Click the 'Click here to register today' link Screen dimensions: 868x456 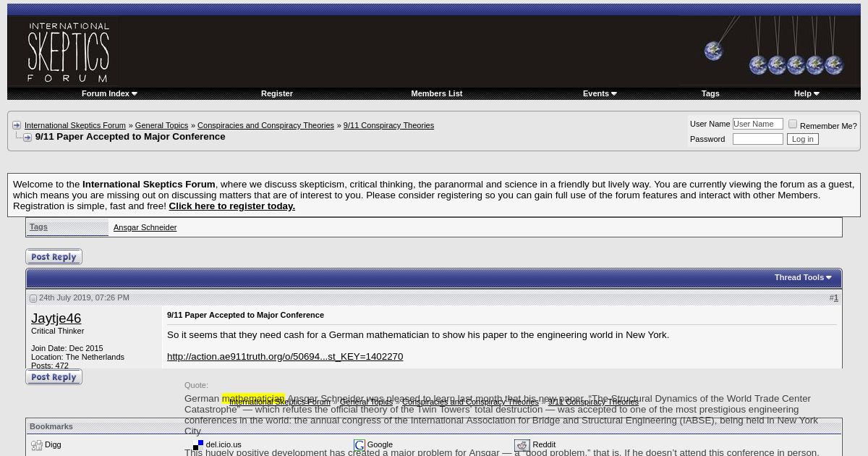pos(232,206)
